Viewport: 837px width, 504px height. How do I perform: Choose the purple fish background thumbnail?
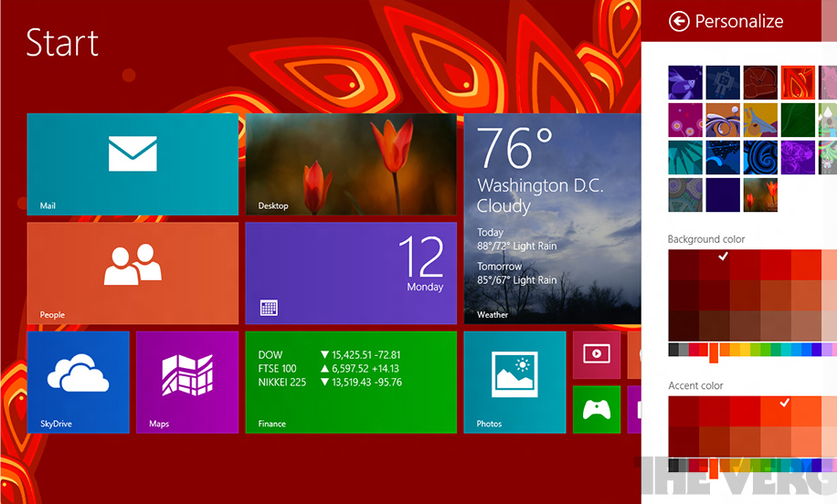click(x=685, y=83)
